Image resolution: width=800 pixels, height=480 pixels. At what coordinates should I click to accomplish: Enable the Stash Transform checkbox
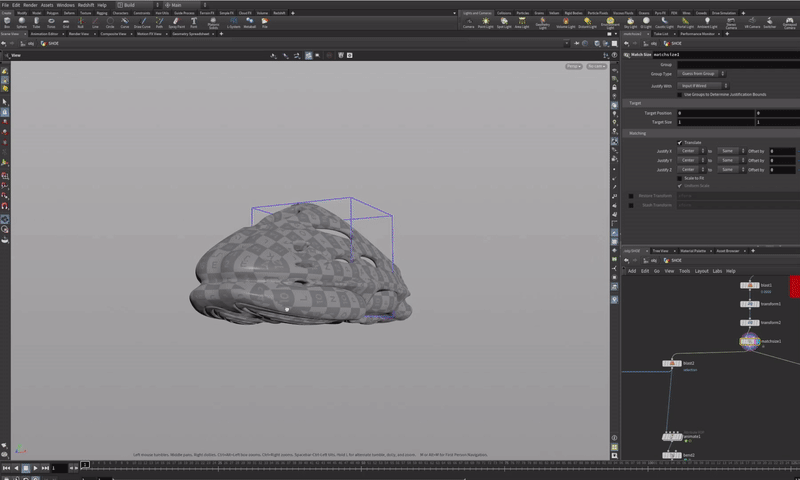point(631,205)
